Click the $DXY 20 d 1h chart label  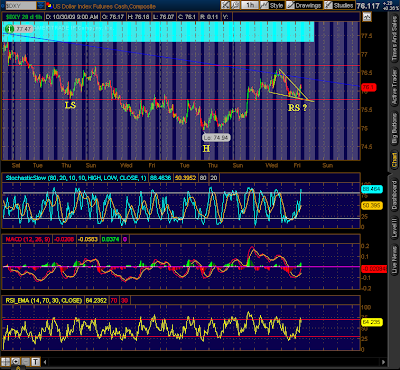(24, 17)
